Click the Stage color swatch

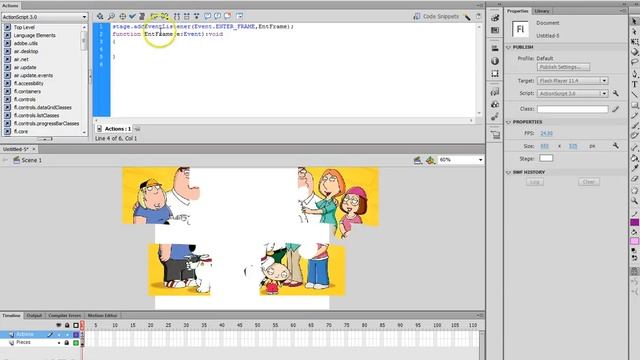(x=546, y=158)
